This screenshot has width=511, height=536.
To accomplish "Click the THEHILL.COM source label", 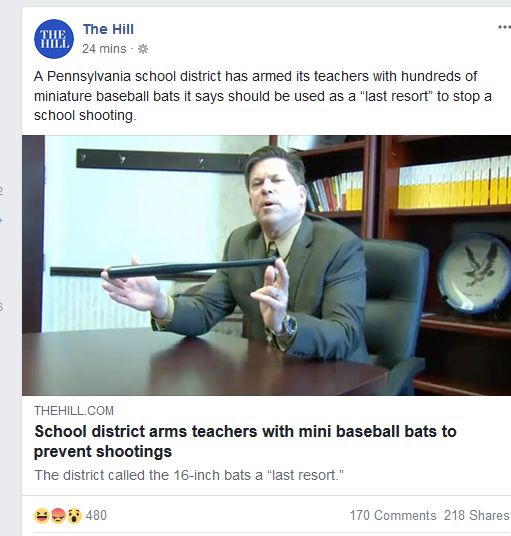I will 74,411.
